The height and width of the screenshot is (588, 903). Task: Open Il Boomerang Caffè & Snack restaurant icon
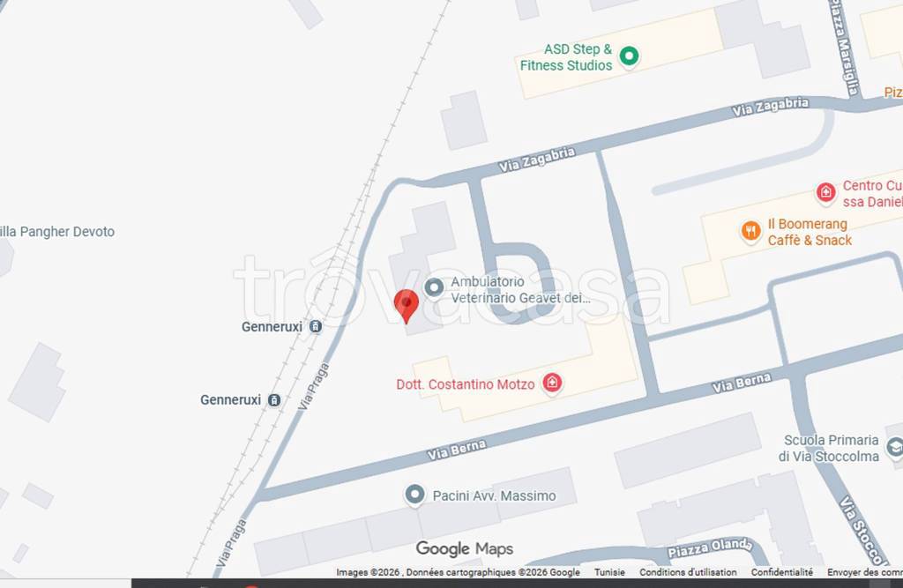(x=750, y=232)
